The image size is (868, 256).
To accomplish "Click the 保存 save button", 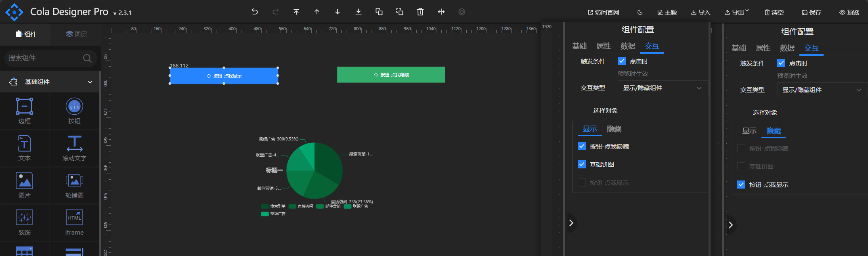I will pos(811,13).
